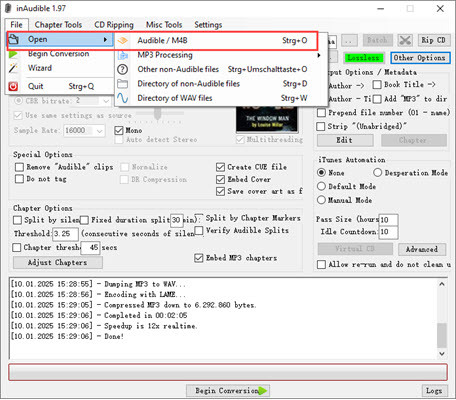The image size is (456, 400).
Task: Click the Adjust Chapters button
Action: tap(58, 262)
